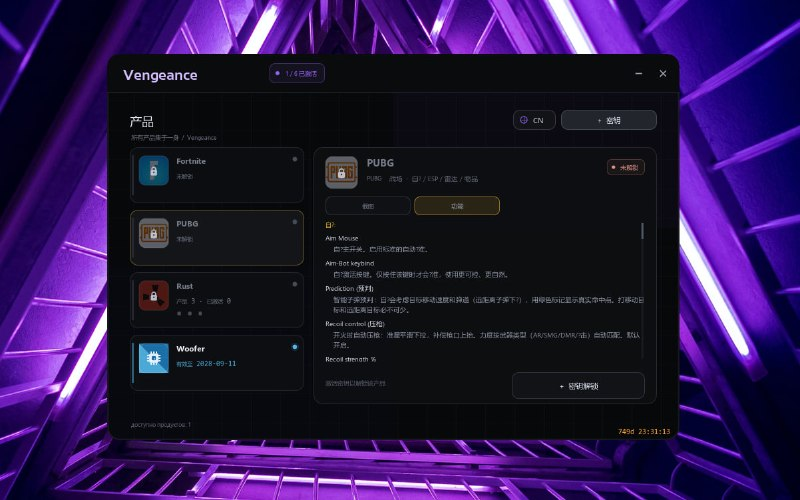800x500 pixels.
Task: Click the red not-unlocked status badge
Action: point(626,167)
